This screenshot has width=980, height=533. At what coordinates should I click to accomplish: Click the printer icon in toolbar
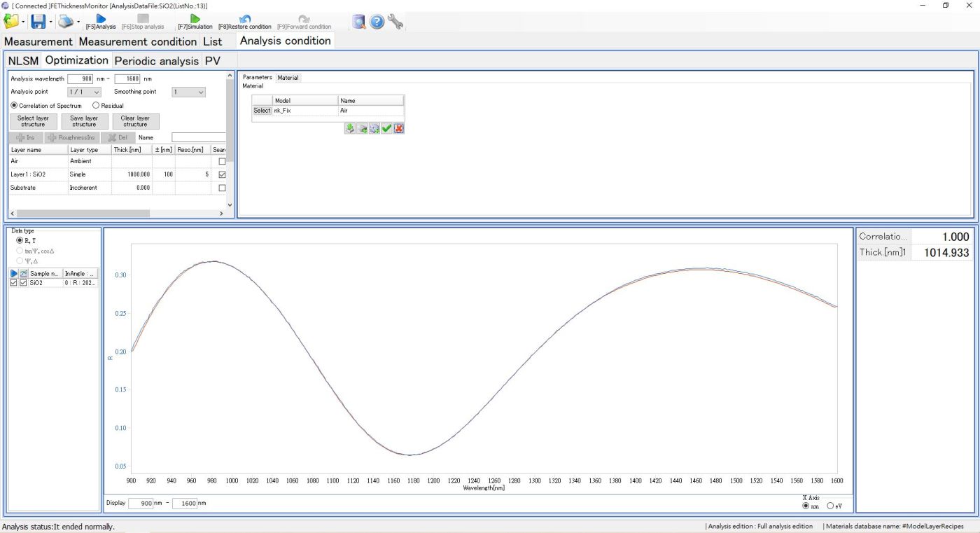tap(66, 22)
